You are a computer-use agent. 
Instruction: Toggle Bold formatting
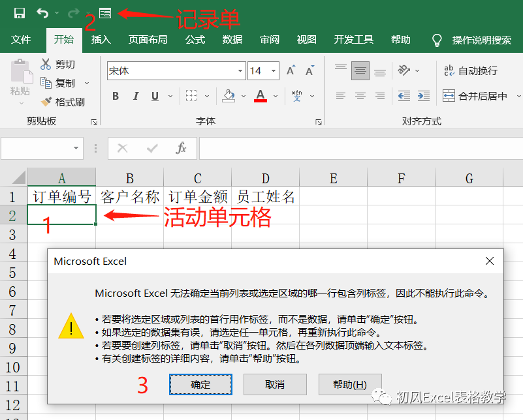(x=116, y=97)
